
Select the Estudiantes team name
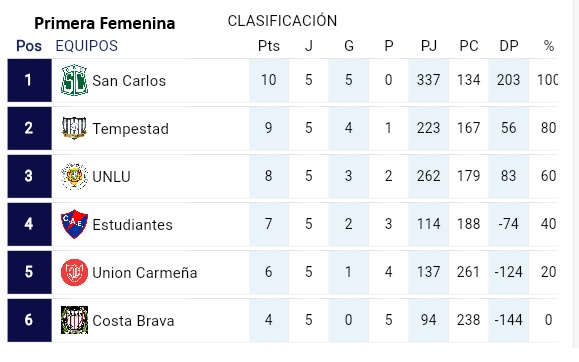point(132,225)
